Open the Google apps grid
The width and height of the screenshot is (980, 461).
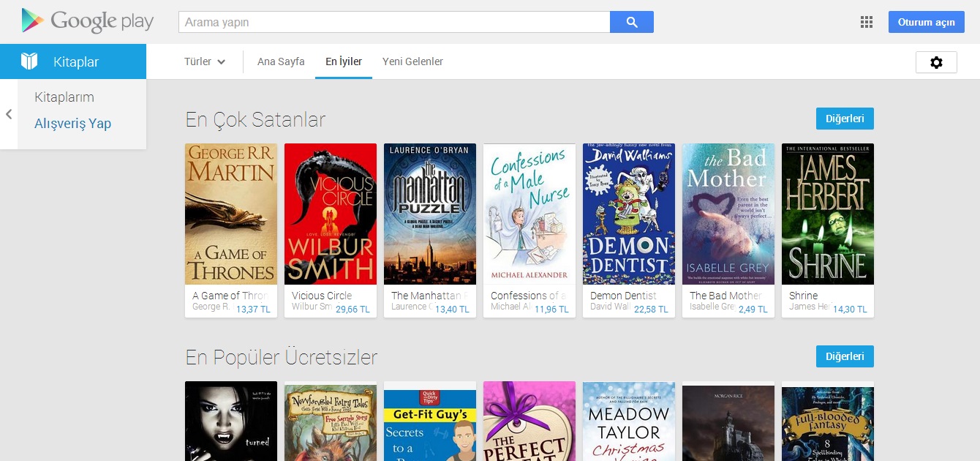pyautogui.click(x=867, y=22)
